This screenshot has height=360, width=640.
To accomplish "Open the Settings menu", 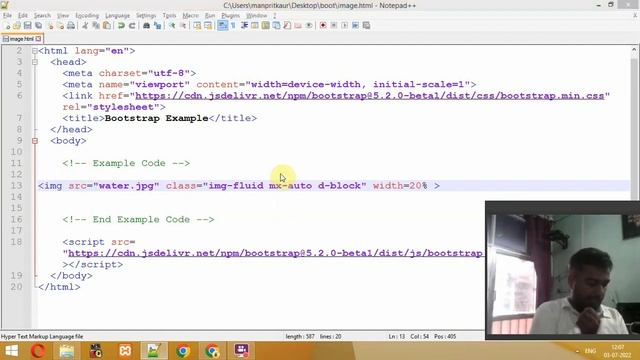I will pyautogui.click(x=146, y=16).
